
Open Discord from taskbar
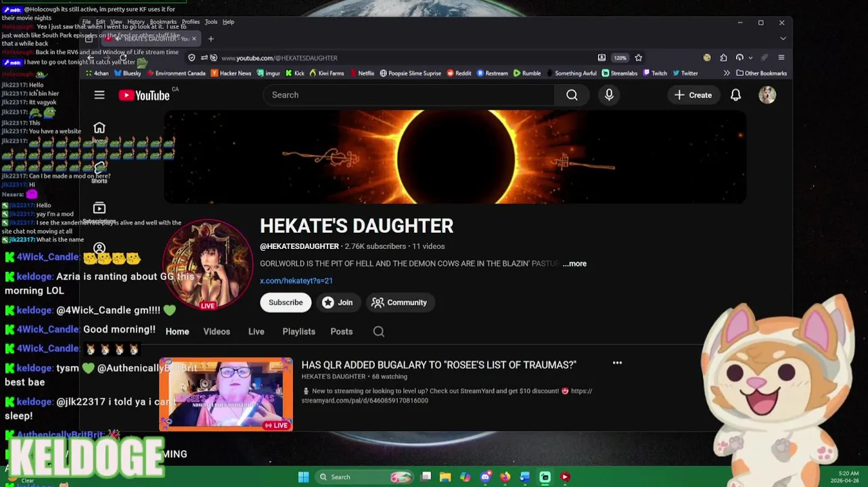point(485,477)
